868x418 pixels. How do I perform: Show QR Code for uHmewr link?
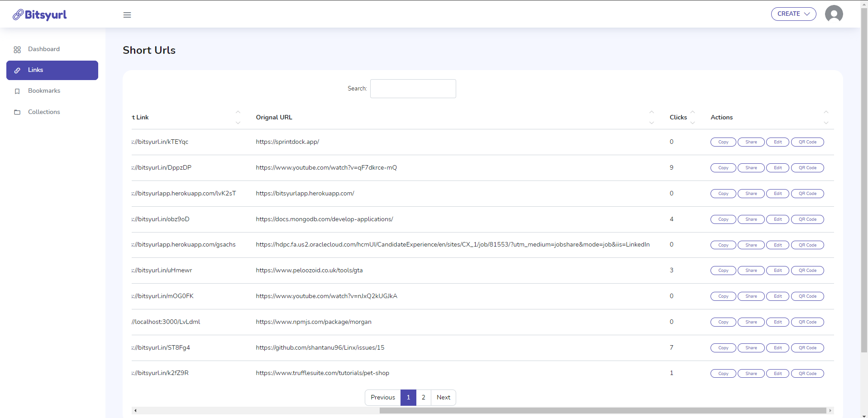pos(807,271)
